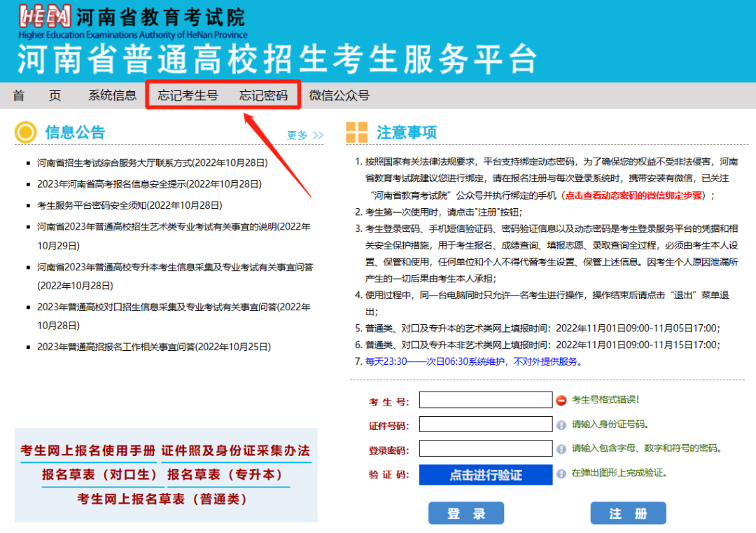This screenshot has height=533, width=756.
Task: Expand announcements via 更多 >> link
Action: [x=305, y=135]
